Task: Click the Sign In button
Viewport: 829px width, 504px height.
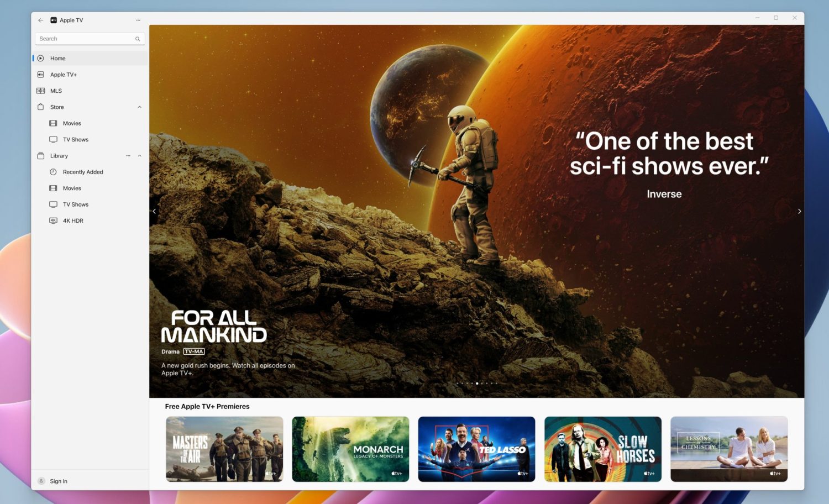Action: coord(58,481)
